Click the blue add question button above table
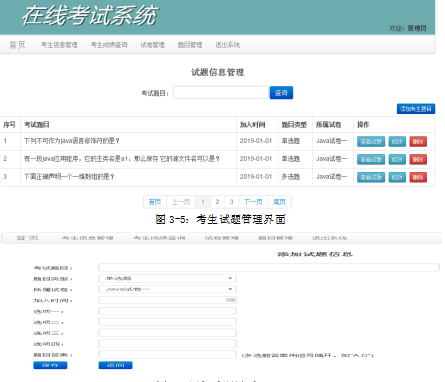The image size is (445, 382). coord(416,109)
